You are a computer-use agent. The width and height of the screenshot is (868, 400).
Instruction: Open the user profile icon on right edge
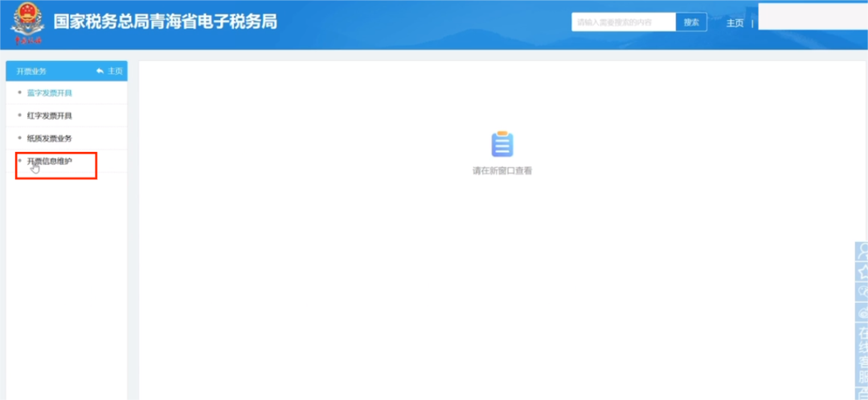pyautogui.click(x=862, y=251)
